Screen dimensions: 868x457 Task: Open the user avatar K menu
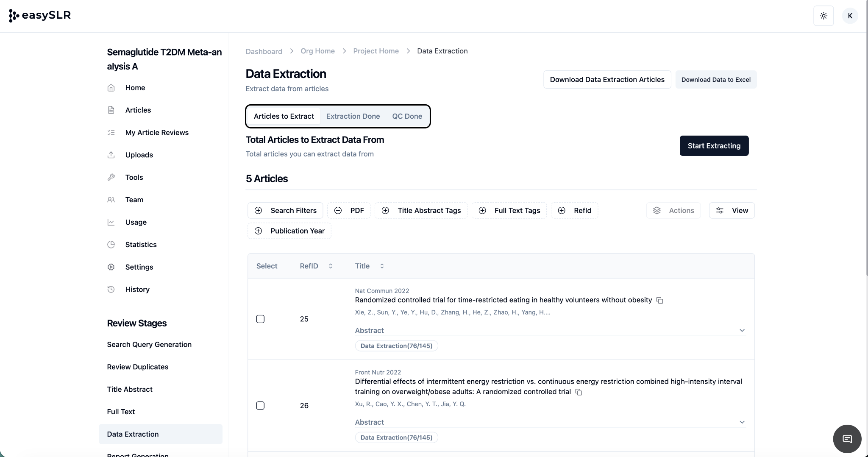coord(850,16)
